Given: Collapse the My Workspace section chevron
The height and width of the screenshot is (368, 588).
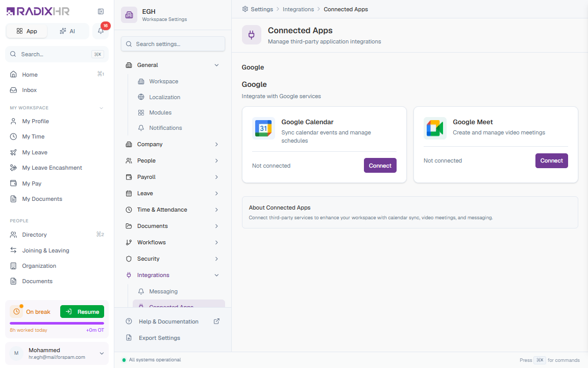Looking at the screenshot, I should coord(101,108).
